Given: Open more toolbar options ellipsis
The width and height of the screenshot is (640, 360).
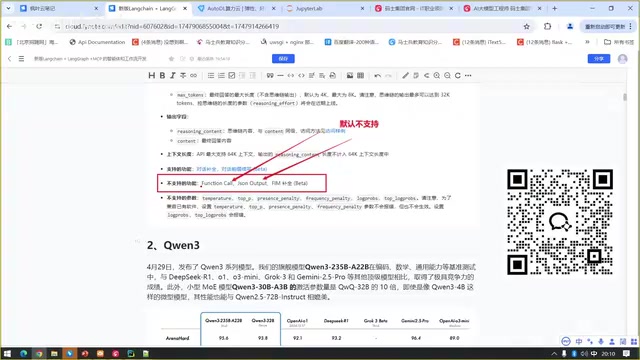Looking at the screenshot, I should (468, 76).
